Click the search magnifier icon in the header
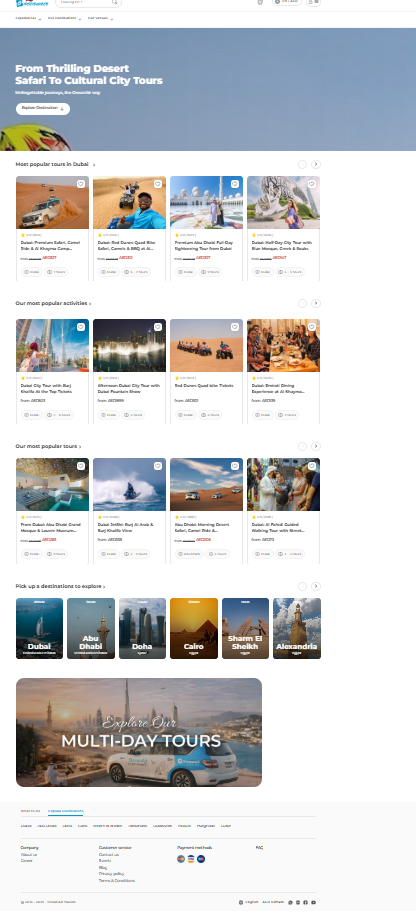 (x=115, y=2)
